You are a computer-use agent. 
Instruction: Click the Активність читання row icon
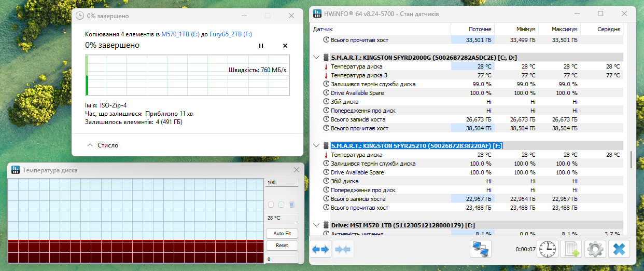pos(326,234)
